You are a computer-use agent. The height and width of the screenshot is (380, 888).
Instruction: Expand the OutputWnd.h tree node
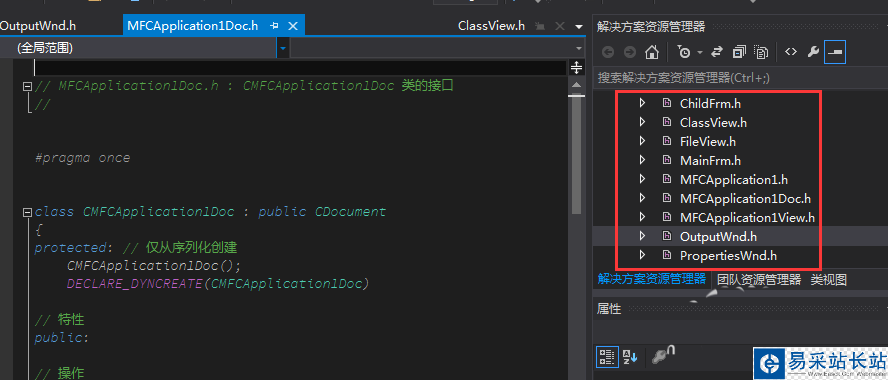point(642,236)
